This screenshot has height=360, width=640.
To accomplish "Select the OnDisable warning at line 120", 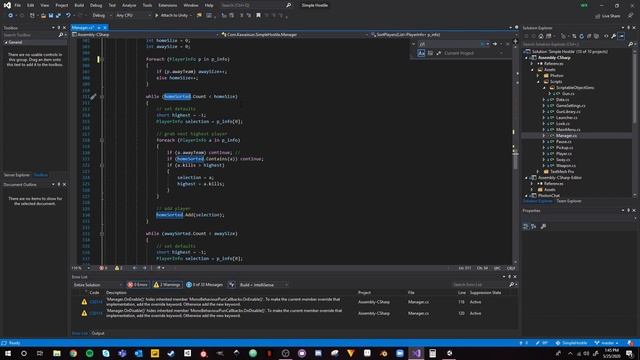I will (x=294, y=313).
